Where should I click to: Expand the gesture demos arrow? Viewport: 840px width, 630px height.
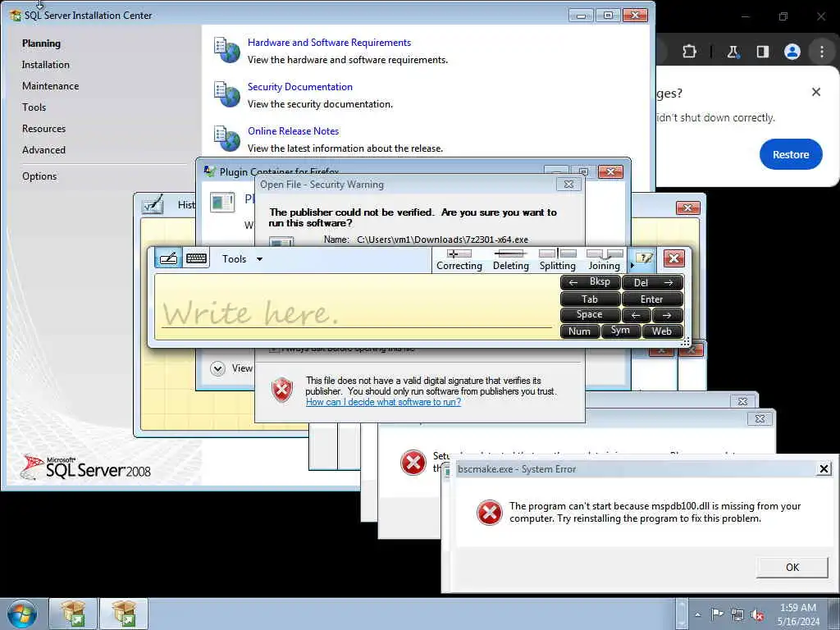pyautogui.click(x=632, y=265)
